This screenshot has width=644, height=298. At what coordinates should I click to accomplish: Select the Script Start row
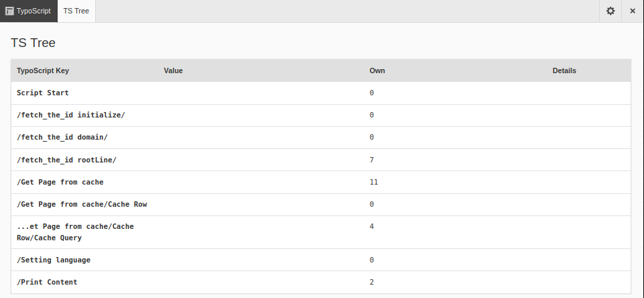click(43, 93)
